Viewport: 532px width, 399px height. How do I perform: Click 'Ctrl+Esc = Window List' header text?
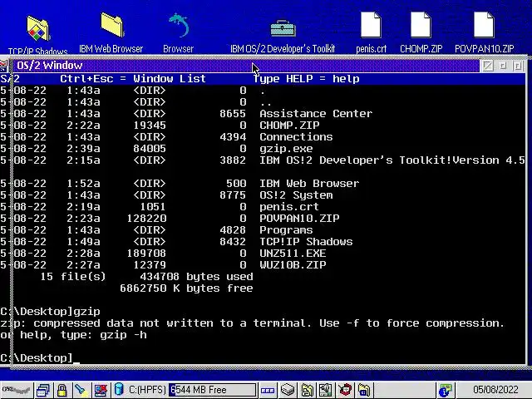(x=133, y=79)
